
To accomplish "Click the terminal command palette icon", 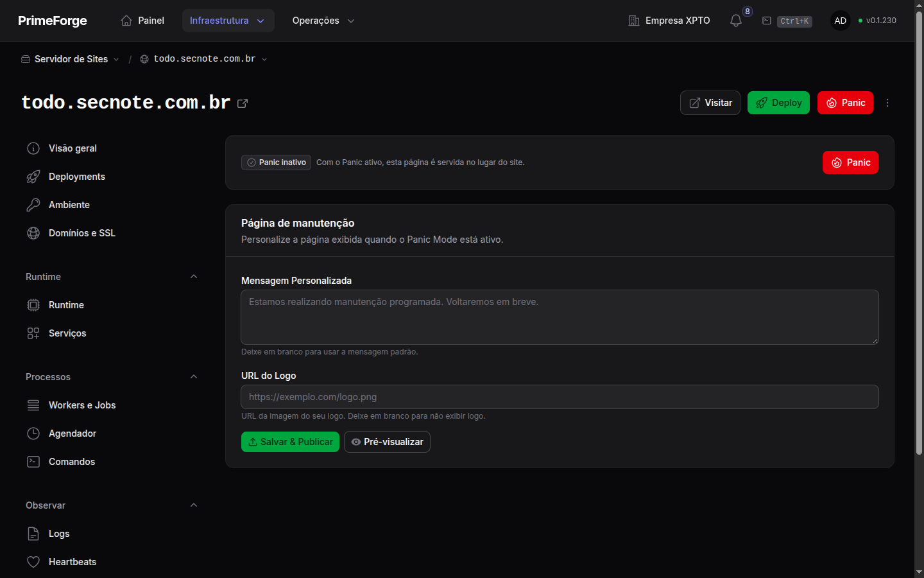I will tap(767, 21).
